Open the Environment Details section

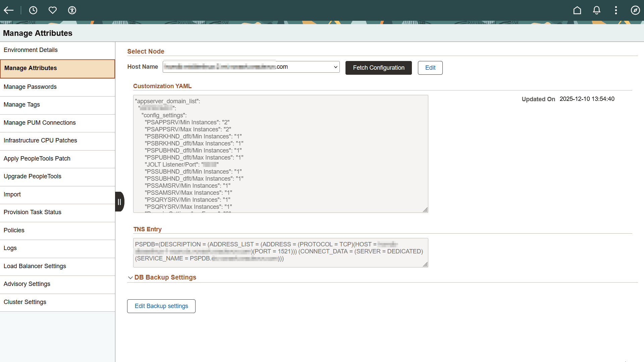point(31,50)
